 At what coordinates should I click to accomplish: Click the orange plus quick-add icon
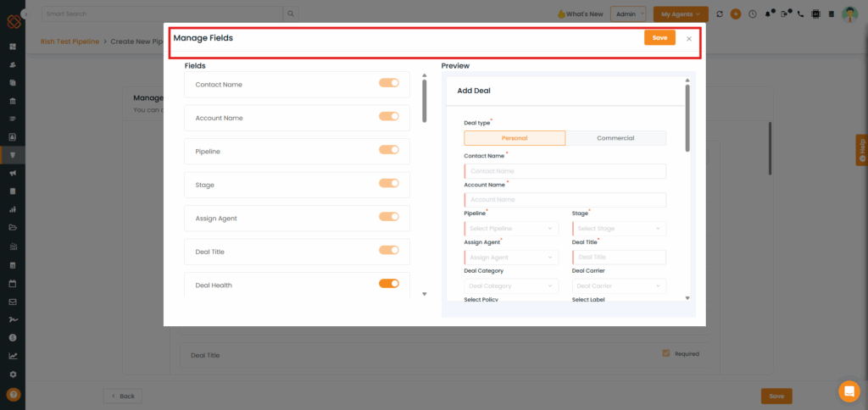pyautogui.click(x=736, y=14)
